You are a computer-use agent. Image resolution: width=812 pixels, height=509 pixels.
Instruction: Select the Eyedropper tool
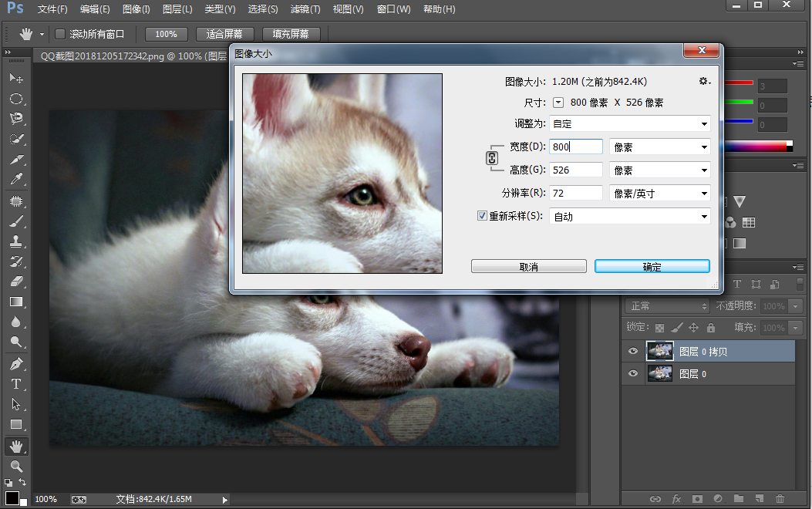click(16, 179)
